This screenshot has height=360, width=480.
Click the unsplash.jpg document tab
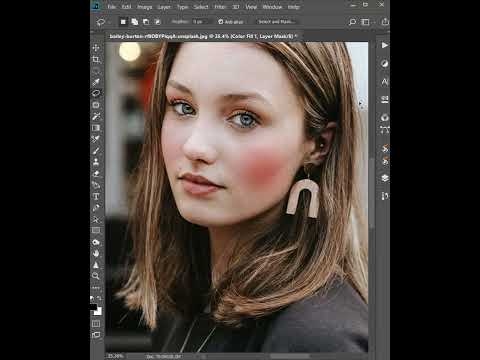coord(204,36)
